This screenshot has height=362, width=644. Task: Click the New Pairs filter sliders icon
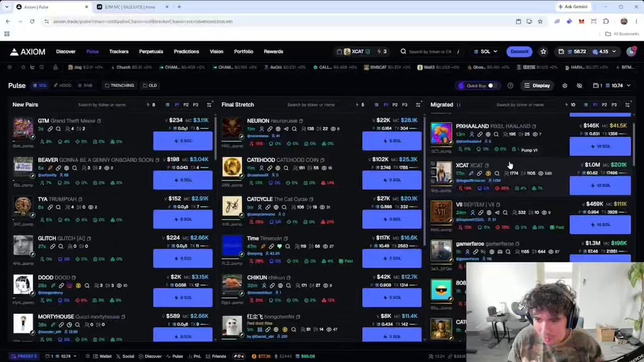pos(209,105)
